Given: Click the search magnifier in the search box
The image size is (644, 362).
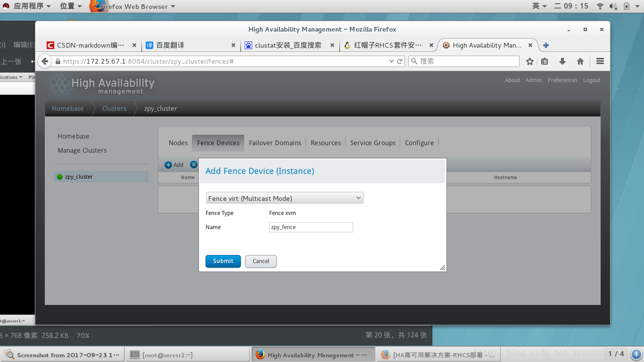Looking at the screenshot, I should coord(414,61).
